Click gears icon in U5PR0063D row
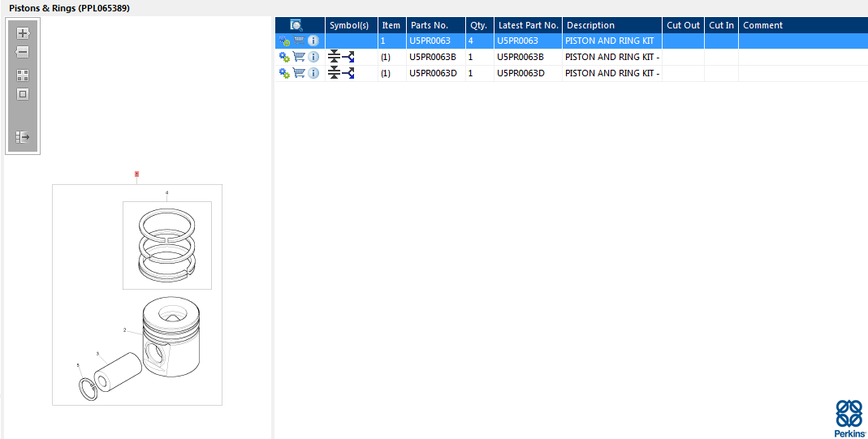This screenshot has height=439, width=868. tap(284, 73)
